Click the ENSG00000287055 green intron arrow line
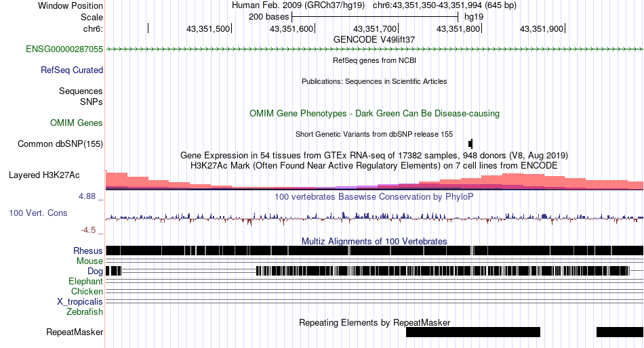Image resolution: width=644 pixels, height=348 pixels. [375, 49]
